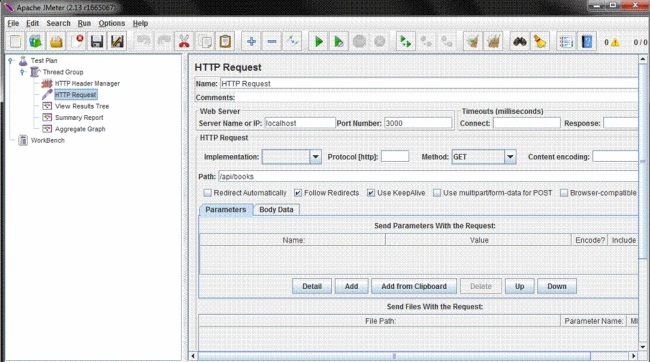Open the Help menu
650x362 pixels.
[x=140, y=23]
